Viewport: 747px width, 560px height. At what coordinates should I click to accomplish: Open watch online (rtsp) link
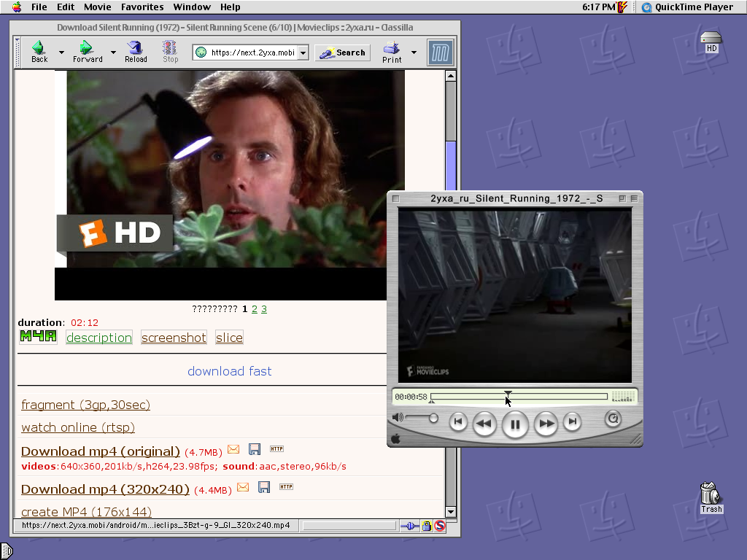point(78,427)
